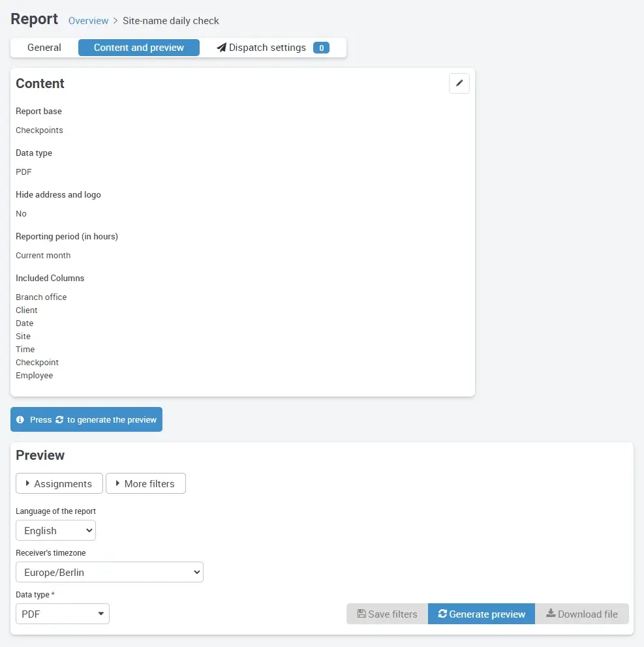The width and height of the screenshot is (644, 647).
Task: Open the Data type dropdown showing PDF
Action: click(62, 614)
